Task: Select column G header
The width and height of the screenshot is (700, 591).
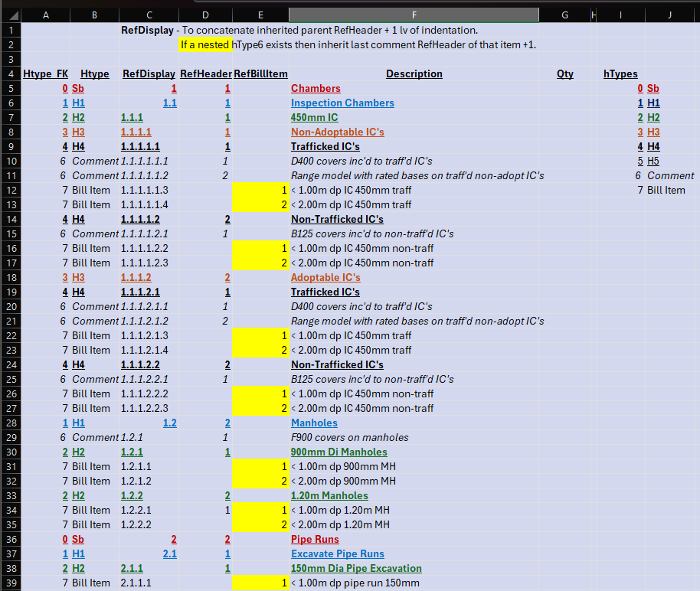Action: (x=564, y=15)
